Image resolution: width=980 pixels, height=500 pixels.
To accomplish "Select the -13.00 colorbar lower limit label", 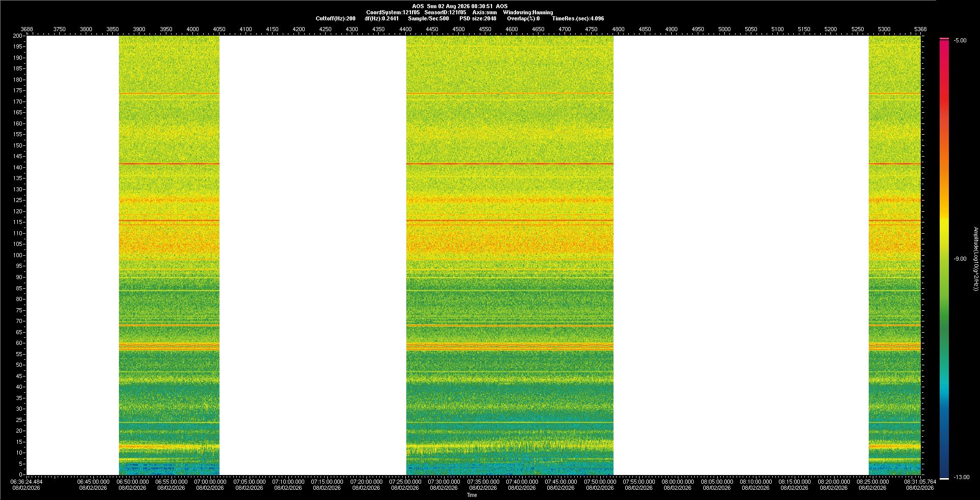I will tap(962, 478).
